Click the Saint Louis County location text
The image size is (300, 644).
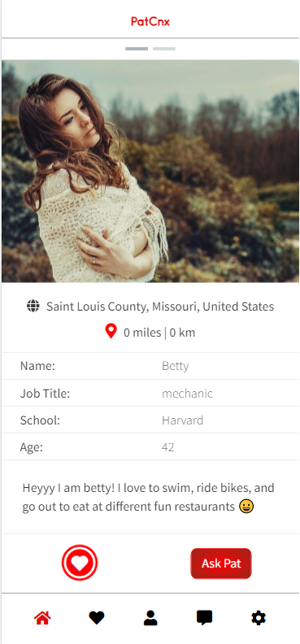click(160, 307)
